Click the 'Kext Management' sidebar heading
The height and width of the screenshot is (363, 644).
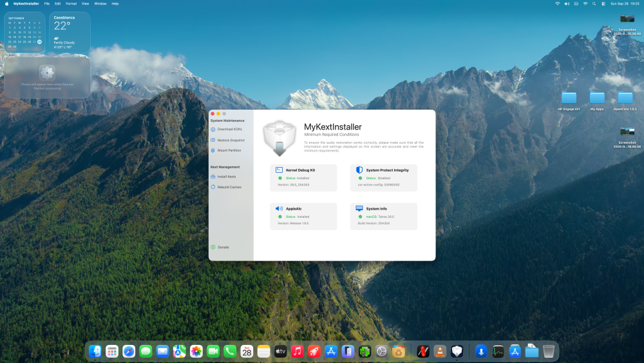point(225,167)
